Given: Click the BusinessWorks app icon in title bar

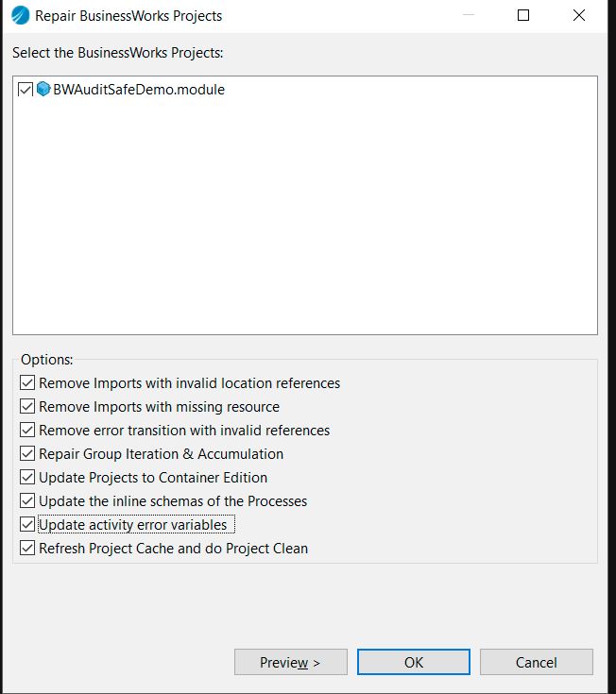Looking at the screenshot, I should click(20, 15).
